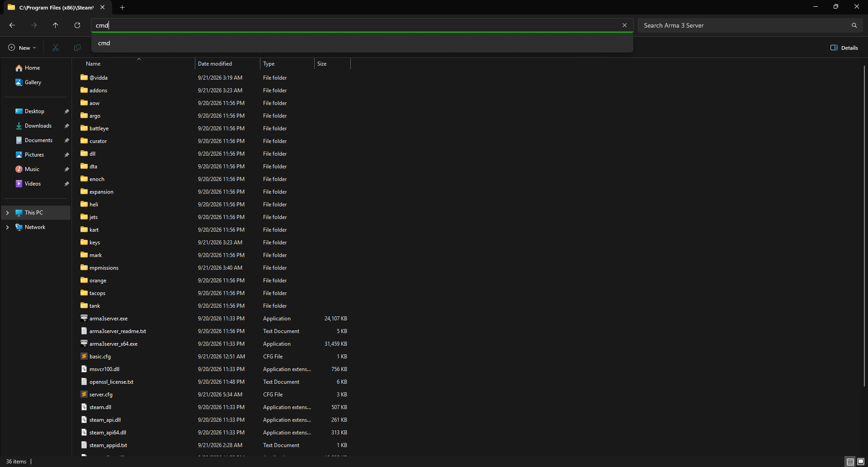Close the Steam folder tab
Viewport: 868px width, 467px height.
click(103, 7)
